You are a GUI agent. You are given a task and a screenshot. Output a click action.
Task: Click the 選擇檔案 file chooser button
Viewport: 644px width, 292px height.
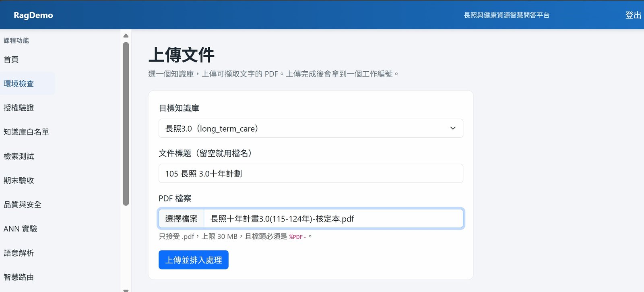point(181,219)
